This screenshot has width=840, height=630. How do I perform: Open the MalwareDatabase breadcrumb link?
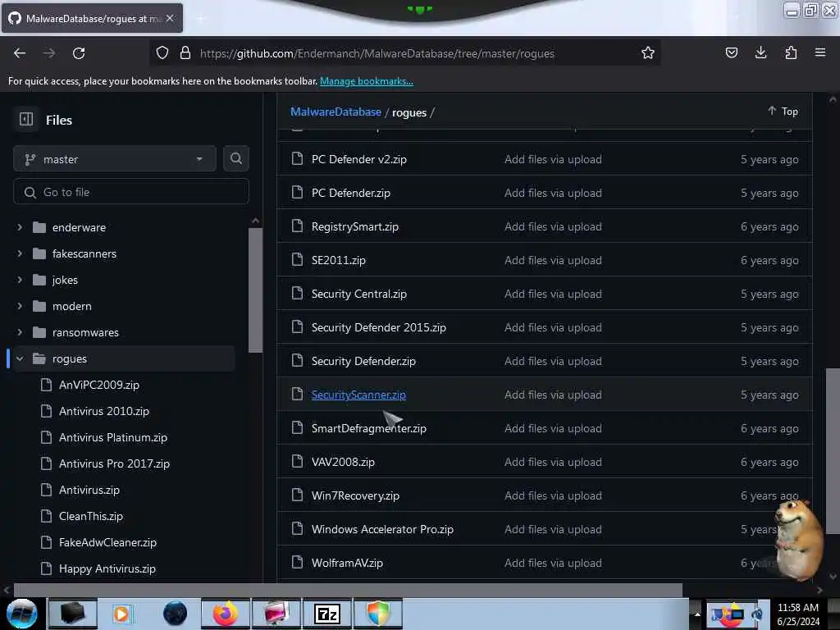tap(336, 112)
